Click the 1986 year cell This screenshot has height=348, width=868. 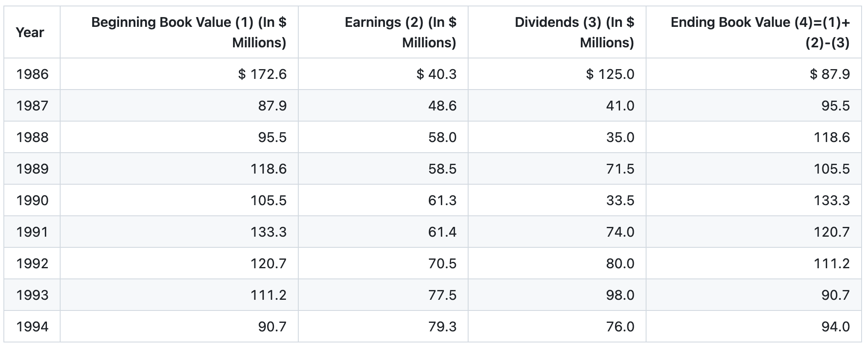coord(32,74)
